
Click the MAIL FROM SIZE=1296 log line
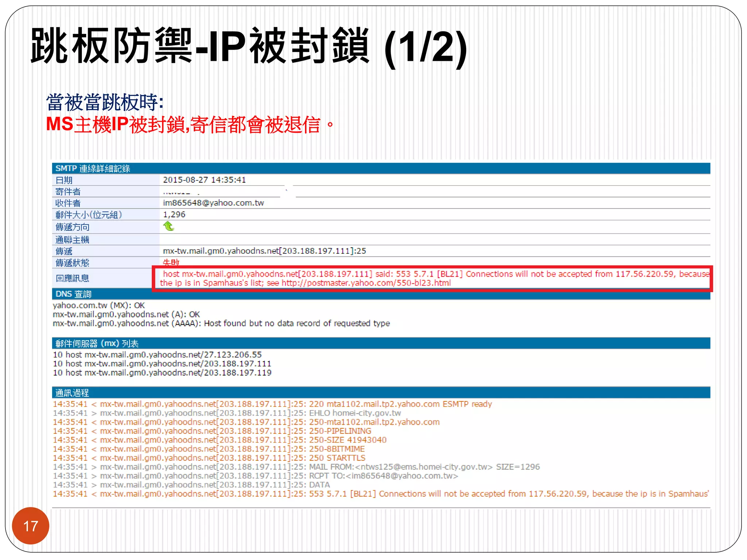[296, 467]
